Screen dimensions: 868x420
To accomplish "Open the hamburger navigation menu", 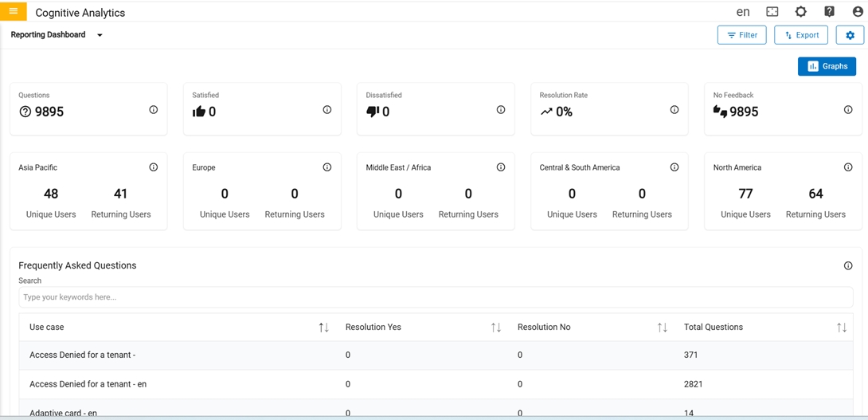I will pyautogui.click(x=14, y=11).
